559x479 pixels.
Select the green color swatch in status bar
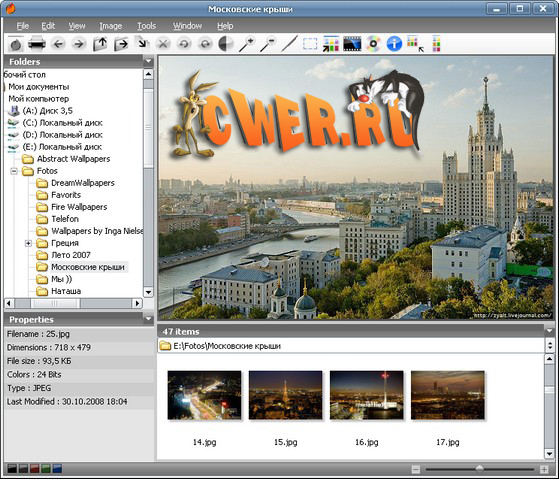click(x=46, y=469)
